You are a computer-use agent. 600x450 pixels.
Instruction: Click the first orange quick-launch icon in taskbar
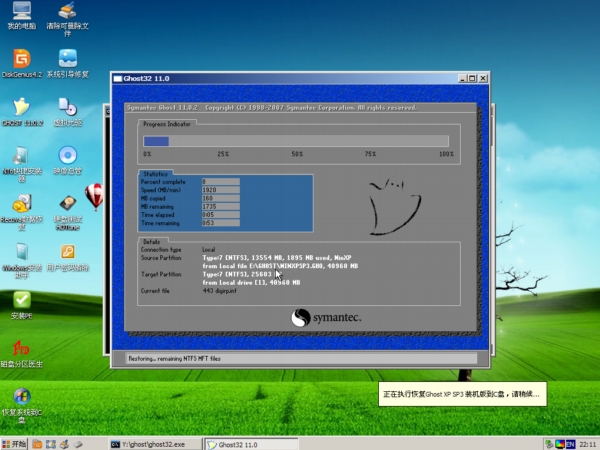tap(37, 444)
